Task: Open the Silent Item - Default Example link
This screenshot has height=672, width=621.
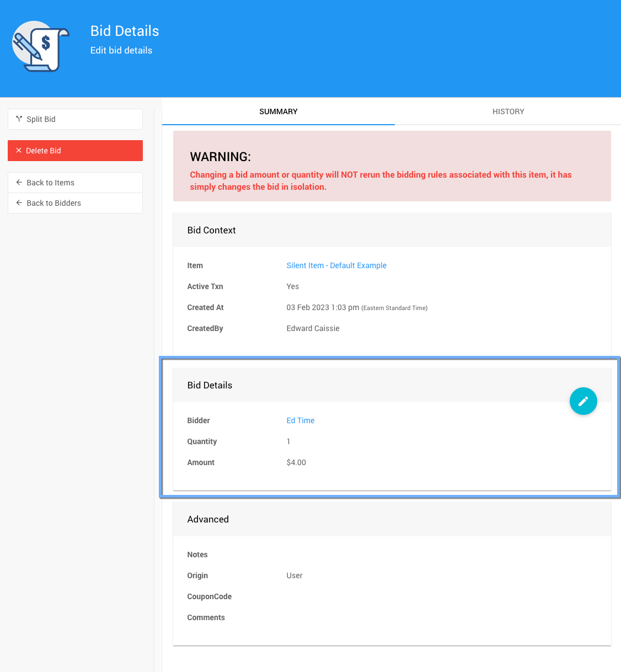Action: click(x=336, y=265)
